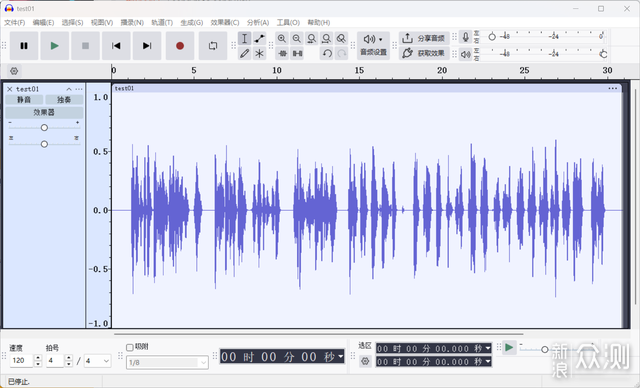Viewport: 640px width, 388px height.
Task: Select the Draw pencil tool
Action: [244, 53]
